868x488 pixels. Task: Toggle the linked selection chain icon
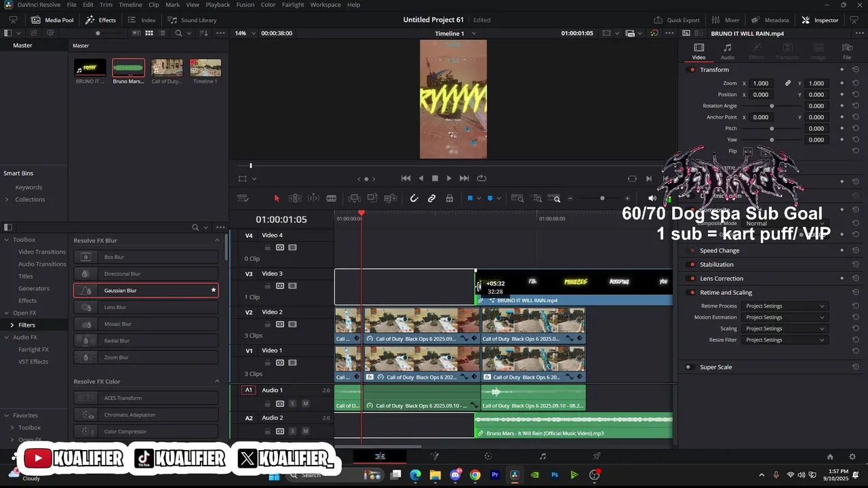click(431, 198)
